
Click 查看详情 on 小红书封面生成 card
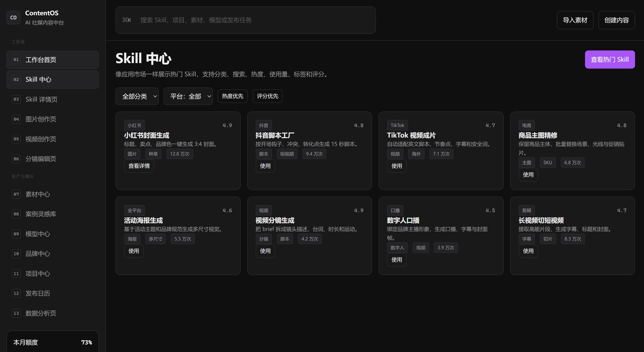click(x=139, y=166)
